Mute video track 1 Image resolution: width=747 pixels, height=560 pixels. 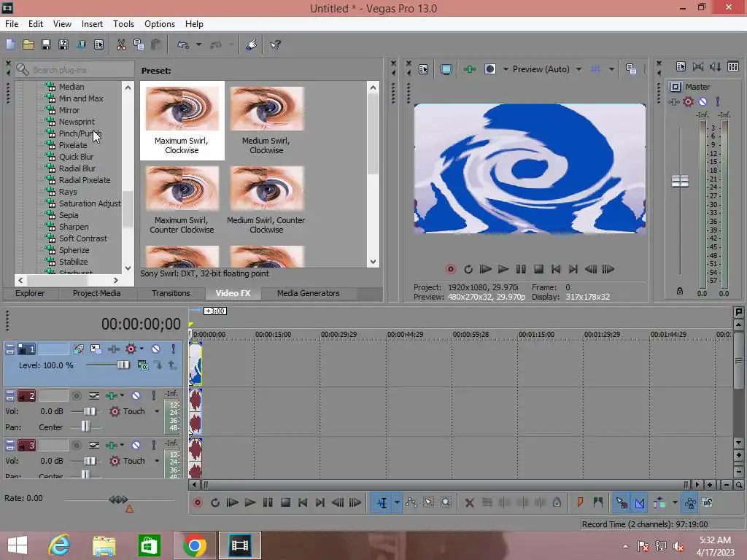coord(156,349)
